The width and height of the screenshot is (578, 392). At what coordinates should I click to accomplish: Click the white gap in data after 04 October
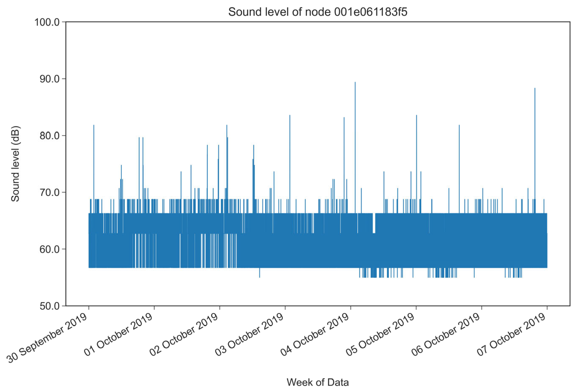374,223
